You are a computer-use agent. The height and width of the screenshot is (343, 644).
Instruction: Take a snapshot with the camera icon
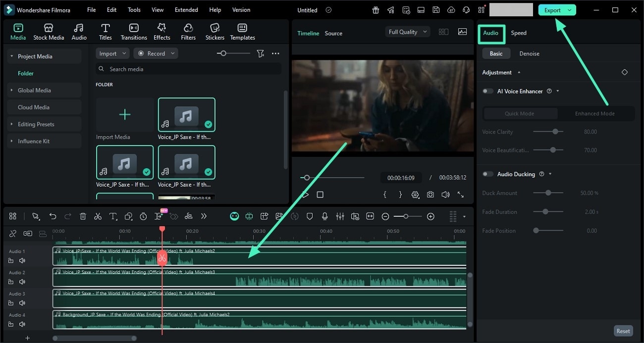(430, 195)
